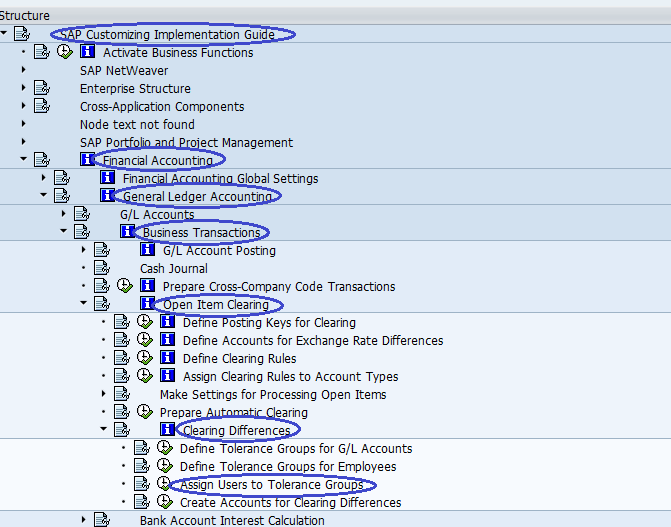Expand the Enterprise Structure node

(x=24, y=88)
